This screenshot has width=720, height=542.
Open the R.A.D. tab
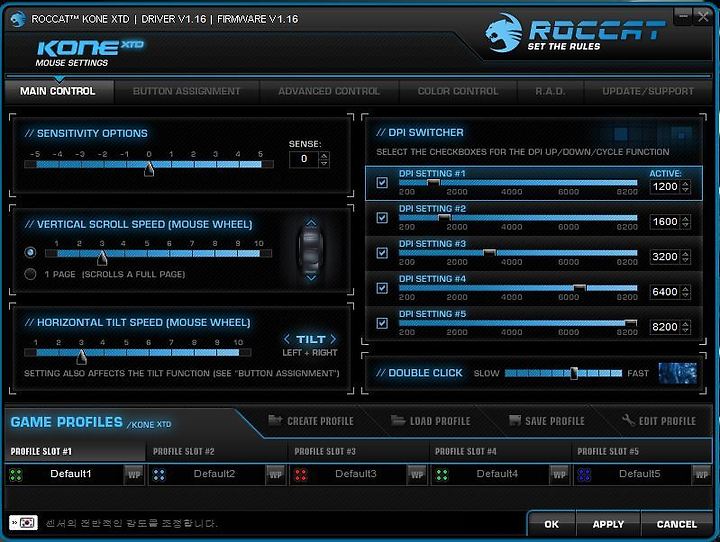coord(550,91)
